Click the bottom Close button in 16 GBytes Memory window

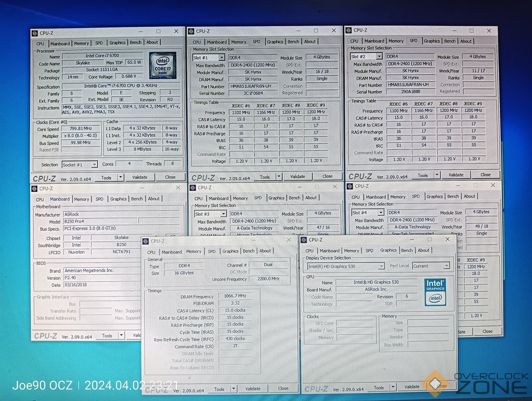coord(283,388)
